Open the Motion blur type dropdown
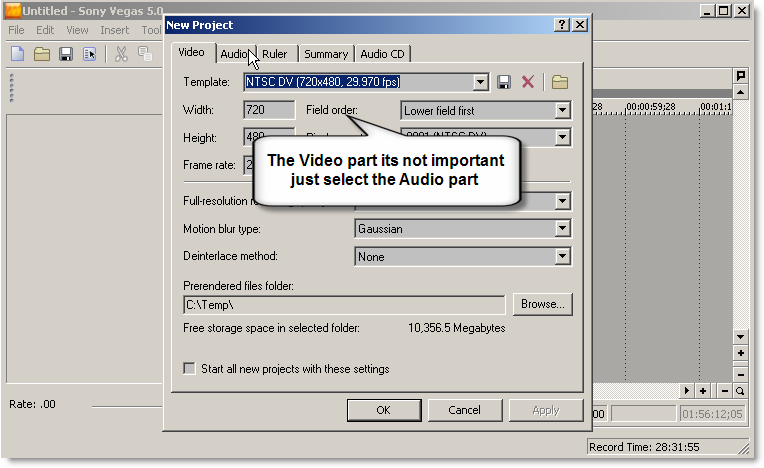Viewport: 764px width, 468px height. [562, 228]
